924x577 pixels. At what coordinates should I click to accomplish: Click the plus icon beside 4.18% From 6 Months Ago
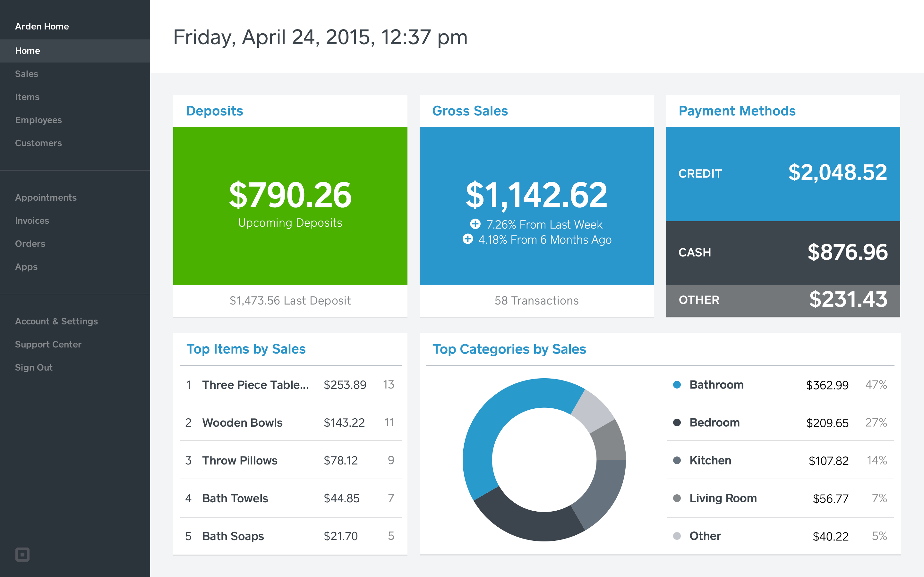[x=467, y=239]
